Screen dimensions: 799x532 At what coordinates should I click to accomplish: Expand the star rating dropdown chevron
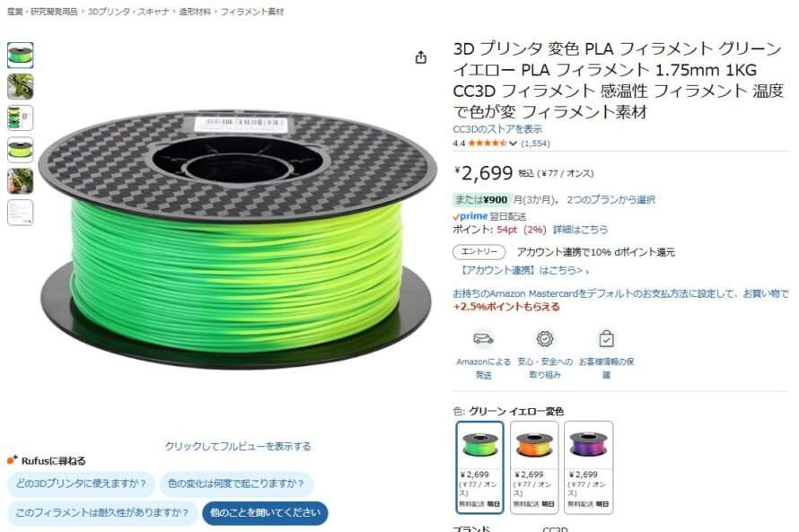coord(513,144)
